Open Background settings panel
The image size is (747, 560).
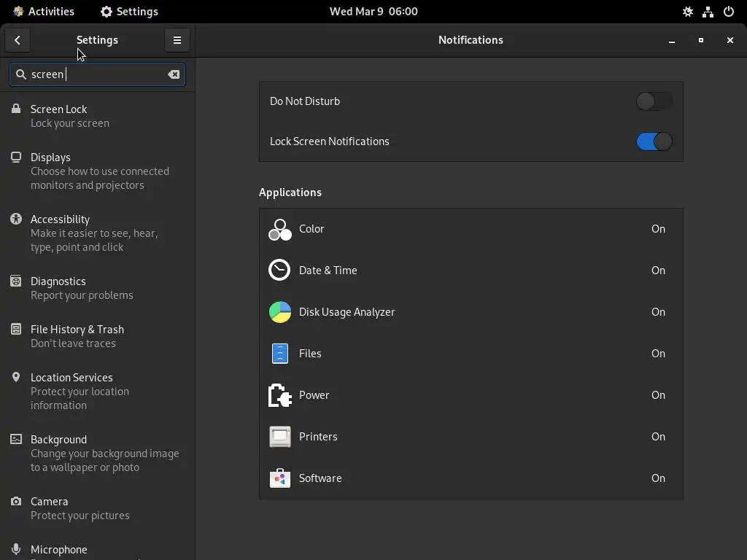pos(97,453)
